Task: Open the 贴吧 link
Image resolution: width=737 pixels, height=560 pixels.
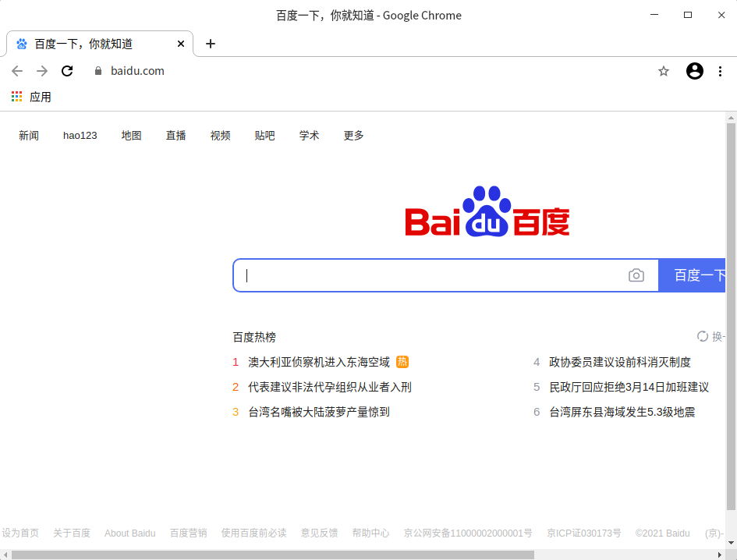Action: tap(264, 136)
